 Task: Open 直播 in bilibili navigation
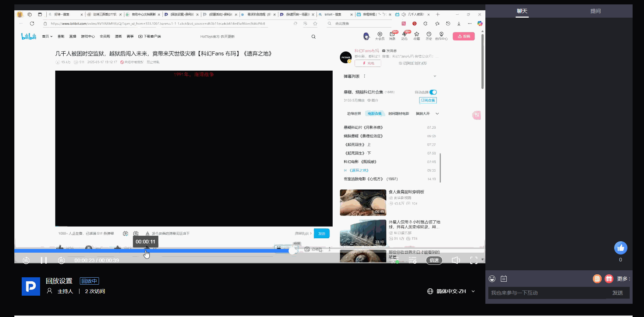coord(73,36)
